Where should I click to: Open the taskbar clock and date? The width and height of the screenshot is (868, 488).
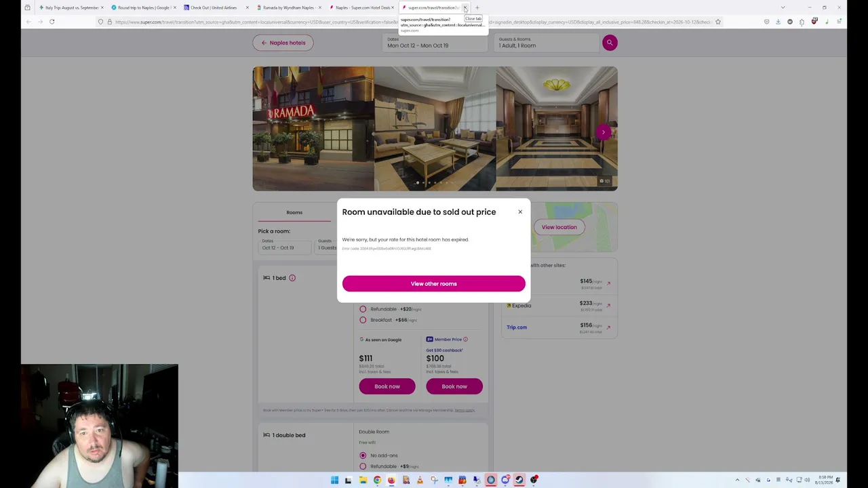825,480
